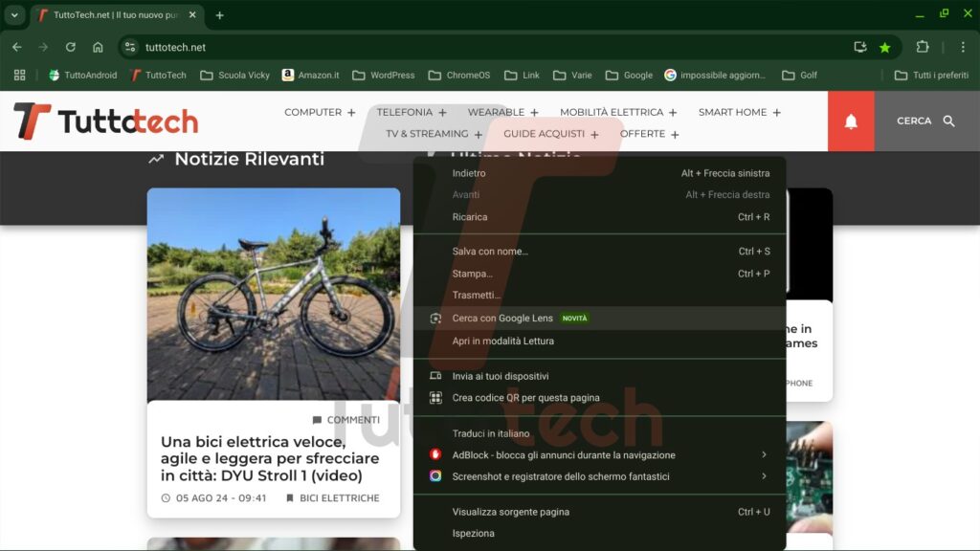This screenshot has height=551, width=980.
Task: Click the Chrome extensions puzzle icon
Action: 922,46
